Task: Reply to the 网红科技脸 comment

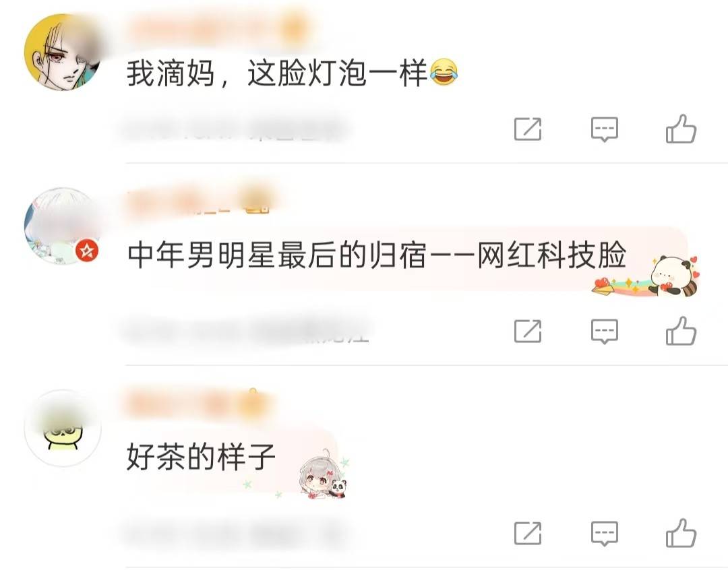Action: (x=604, y=331)
